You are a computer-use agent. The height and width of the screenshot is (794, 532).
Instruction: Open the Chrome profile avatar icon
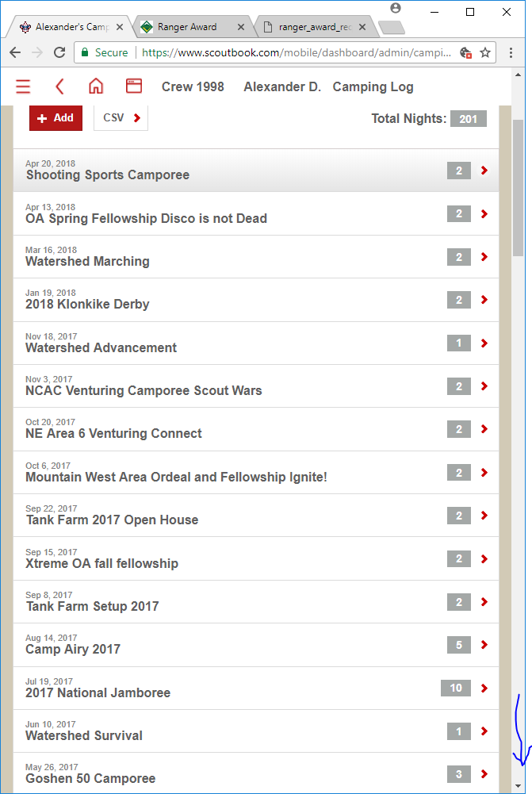[396, 8]
